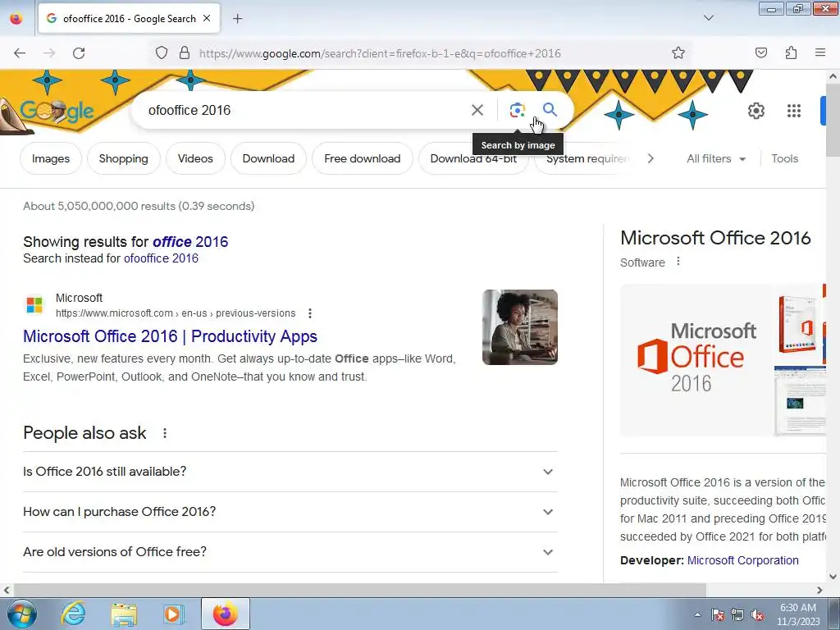The height and width of the screenshot is (630, 840).
Task: Click the magnifier Google Search button
Action: (550, 110)
